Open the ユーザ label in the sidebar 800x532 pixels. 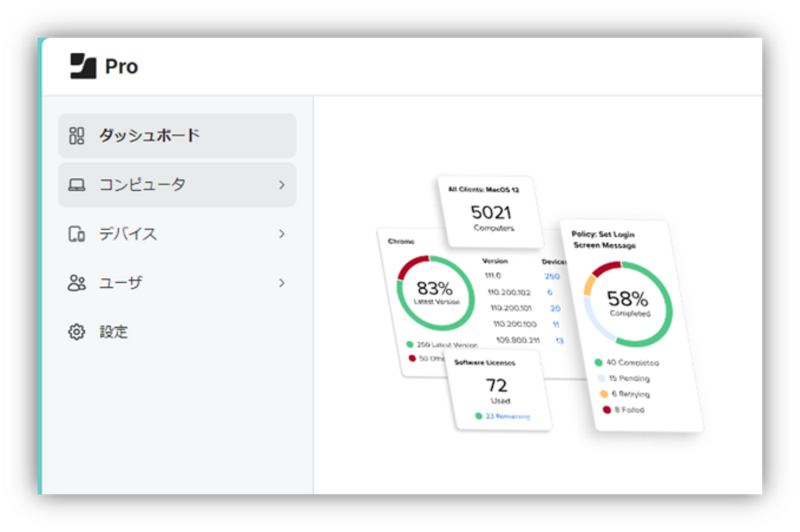(121, 283)
